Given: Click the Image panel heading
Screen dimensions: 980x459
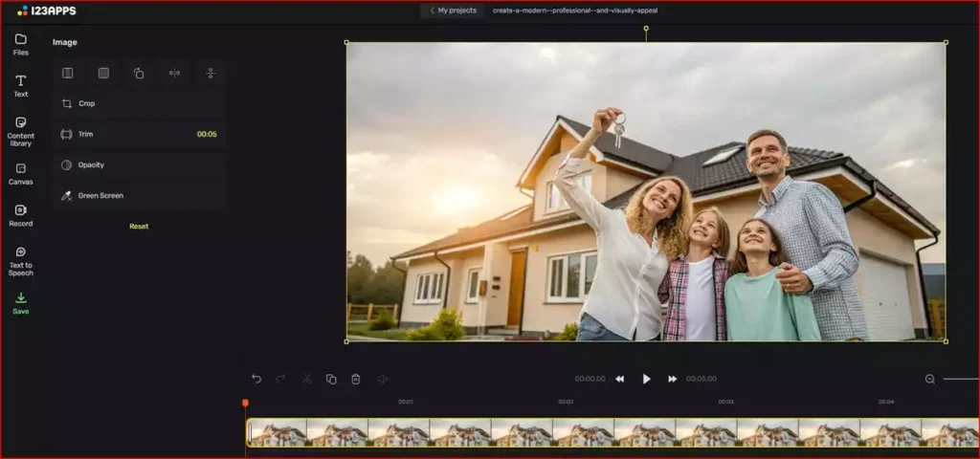Looking at the screenshot, I should coord(64,42).
